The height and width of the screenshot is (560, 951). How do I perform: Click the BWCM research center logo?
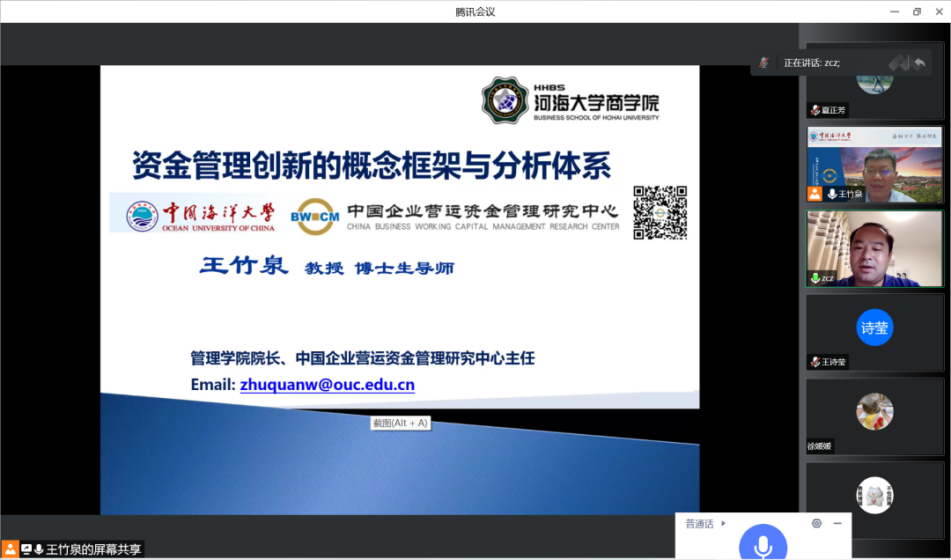point(314,216)
